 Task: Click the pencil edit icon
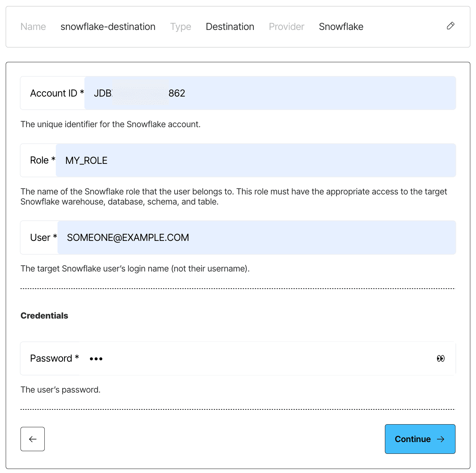click(x=450, y=26)
